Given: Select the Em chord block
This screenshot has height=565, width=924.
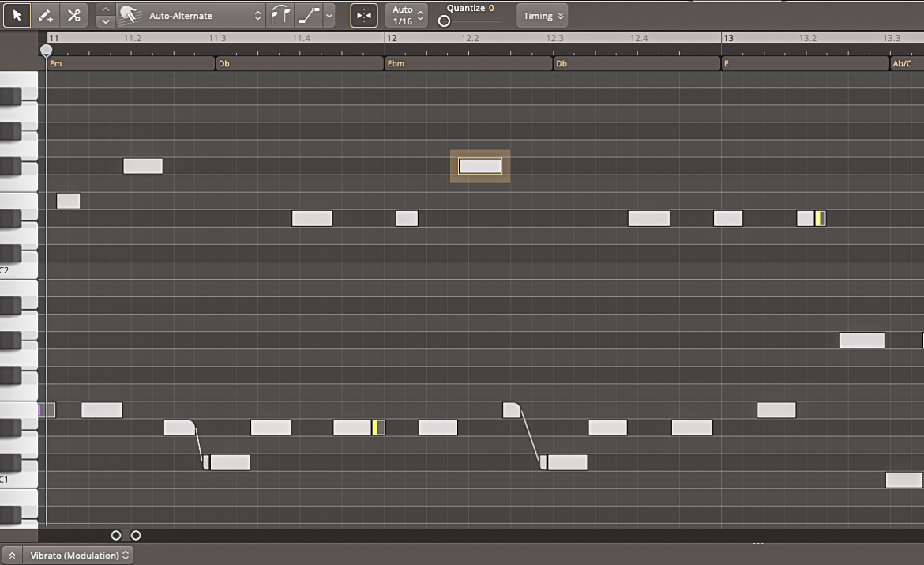Looking at the screenshot, I should (x=131, y=64).
